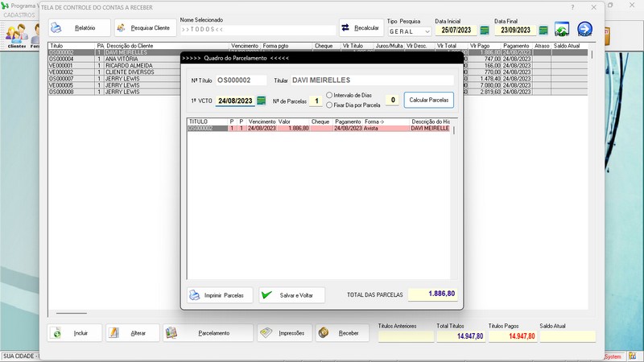Viewport: 644px width, 362px height.
Task: Click the Titular DAVI MEIRELLES field
Action: coord(372,80)
